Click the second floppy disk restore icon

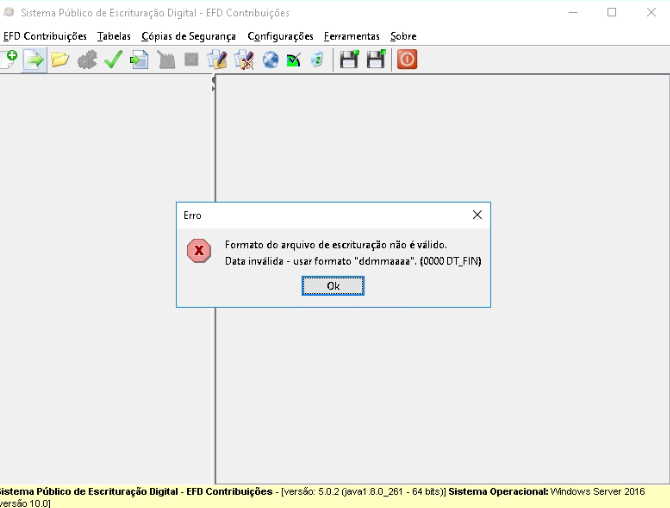(x=376, y=59)
